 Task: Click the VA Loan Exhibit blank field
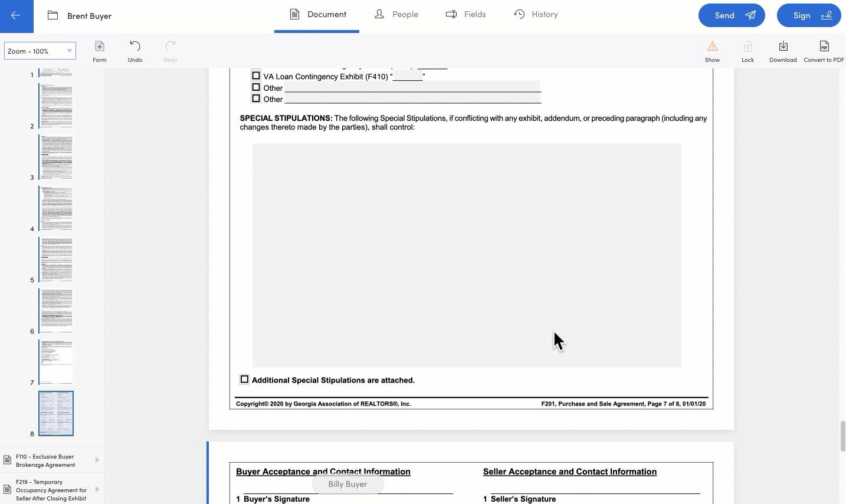tap(408, 75)
